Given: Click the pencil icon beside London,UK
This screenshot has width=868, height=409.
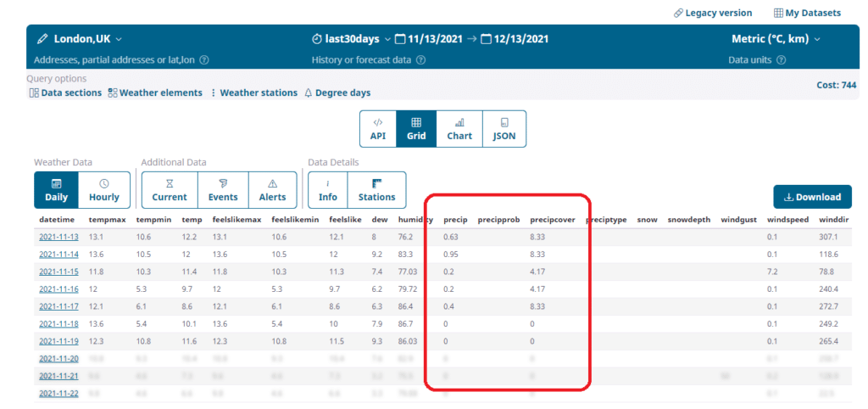Looking at the screenshot, I should pyautogui.click(x=42, y=39).
